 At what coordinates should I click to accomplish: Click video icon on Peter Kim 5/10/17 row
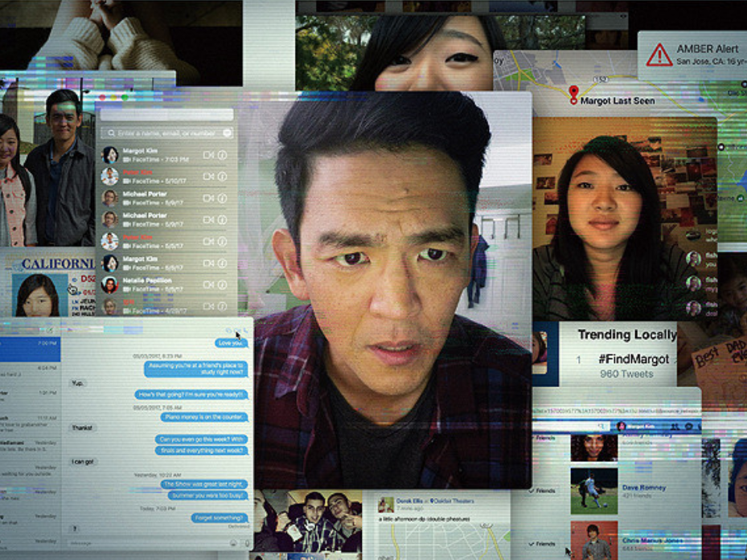coord(208,176)
